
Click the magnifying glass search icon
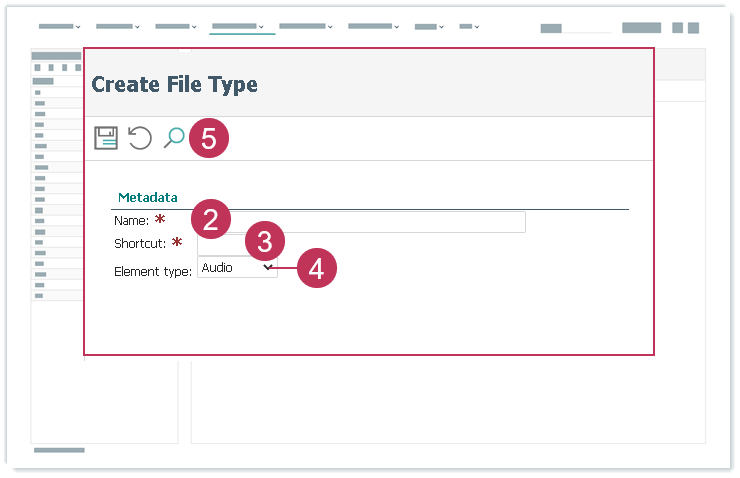[174, 138]
